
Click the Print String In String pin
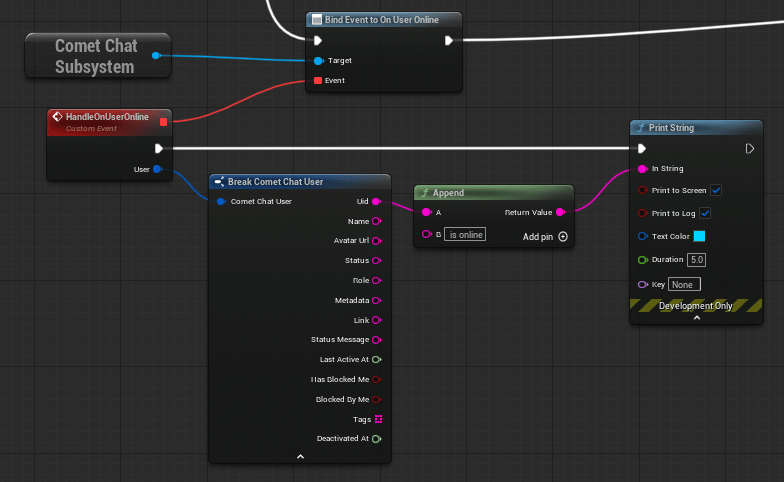point(642,169)
